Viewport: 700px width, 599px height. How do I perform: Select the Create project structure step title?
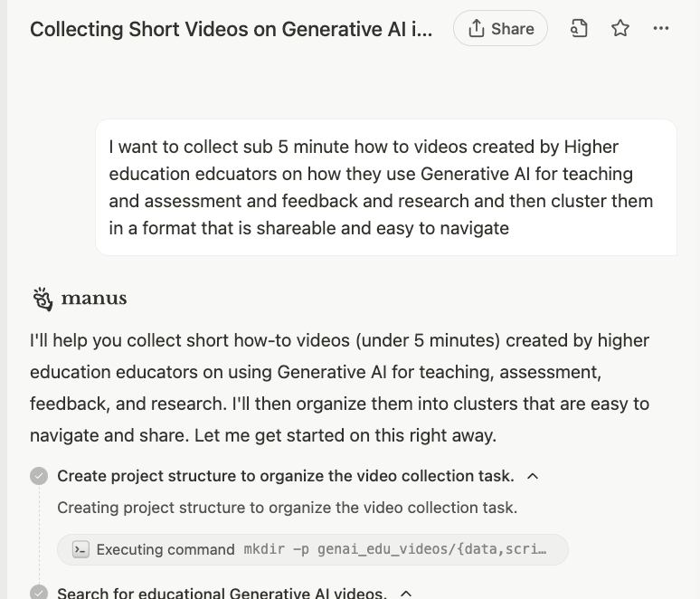pos(285,476)
